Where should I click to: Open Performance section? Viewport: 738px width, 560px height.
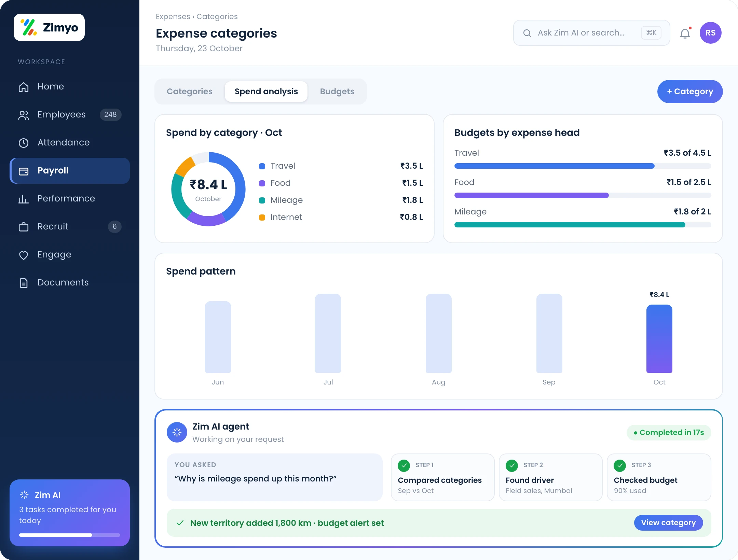tap(70, 199)
